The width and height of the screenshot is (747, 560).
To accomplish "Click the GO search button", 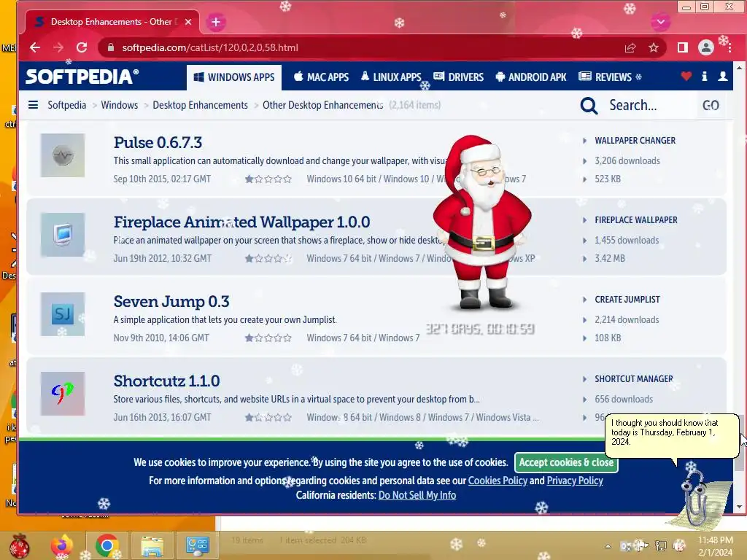I will 711,105.
